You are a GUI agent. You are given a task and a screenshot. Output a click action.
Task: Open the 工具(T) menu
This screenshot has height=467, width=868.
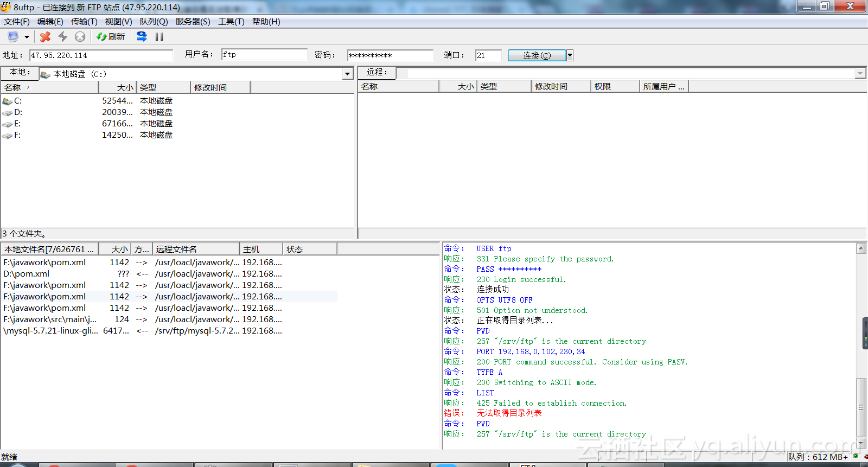pos(231,22)
